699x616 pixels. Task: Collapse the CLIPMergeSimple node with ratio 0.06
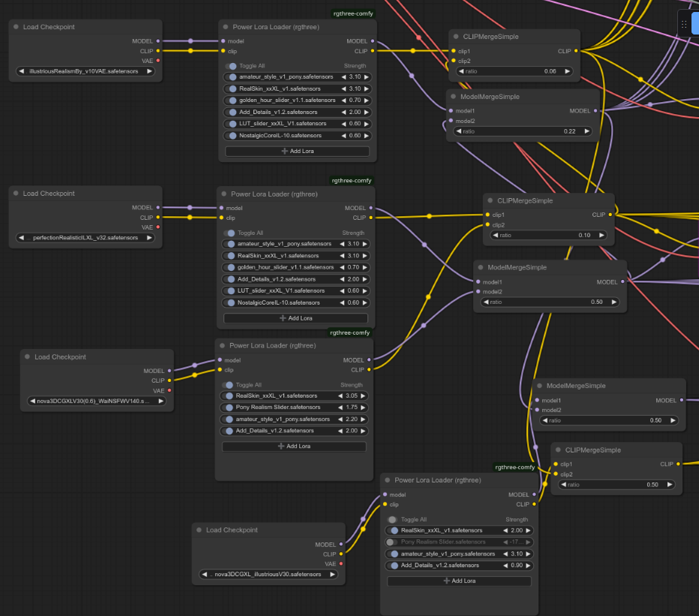click(x=456, y=37)
